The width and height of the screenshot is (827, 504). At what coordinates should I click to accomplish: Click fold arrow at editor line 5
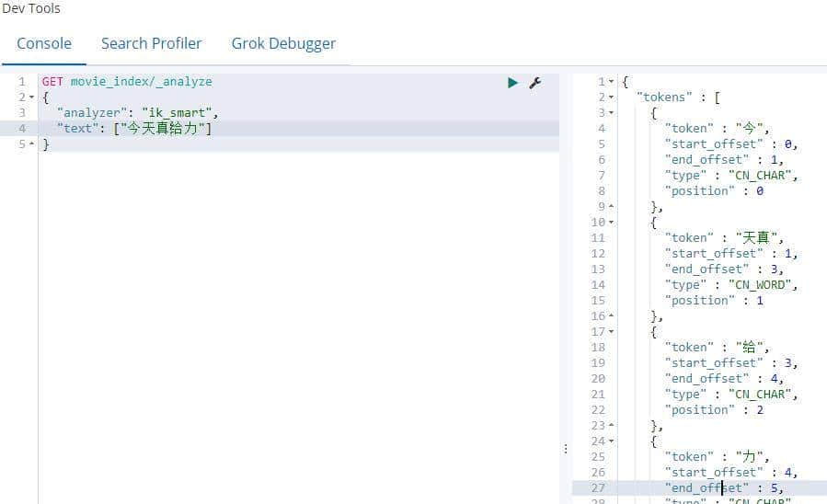[x=31, y=143]
